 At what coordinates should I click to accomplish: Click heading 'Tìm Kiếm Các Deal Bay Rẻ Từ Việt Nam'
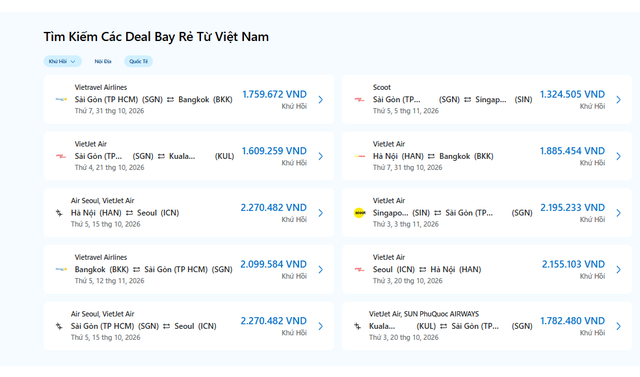(x=156, y=37)
